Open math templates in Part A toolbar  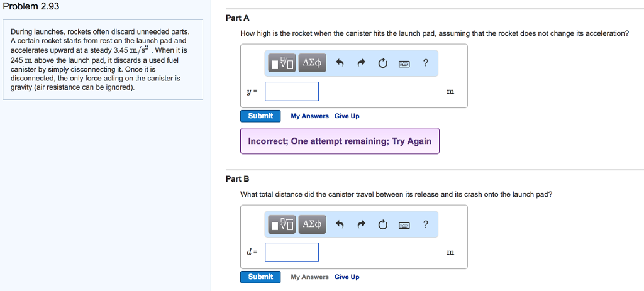click(282, 63)
